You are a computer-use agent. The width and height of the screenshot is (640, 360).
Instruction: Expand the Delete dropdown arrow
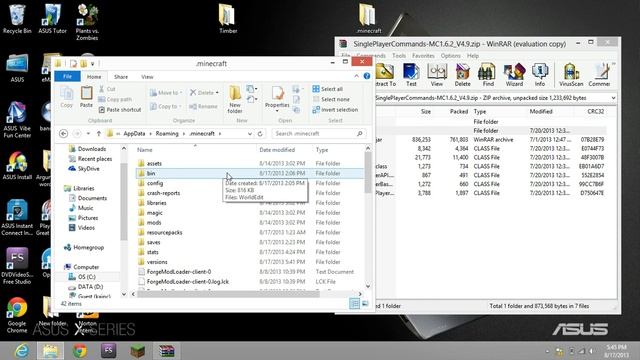click(x=217, y=93)
